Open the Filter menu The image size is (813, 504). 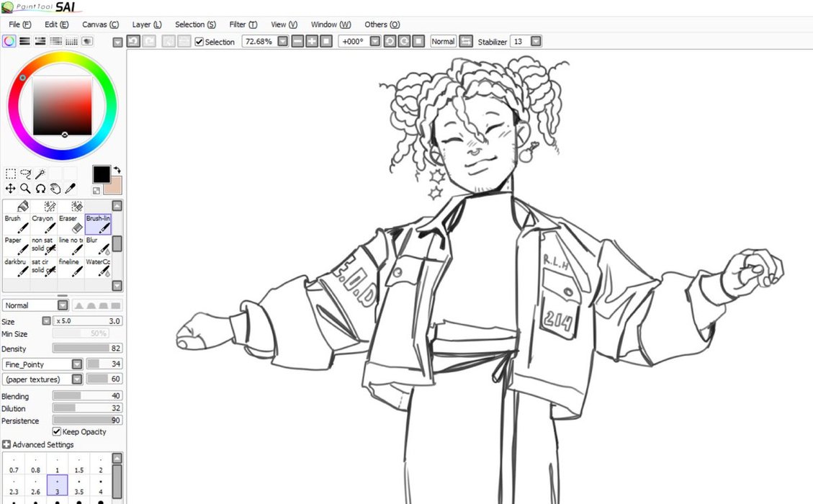tap(243, 24)
